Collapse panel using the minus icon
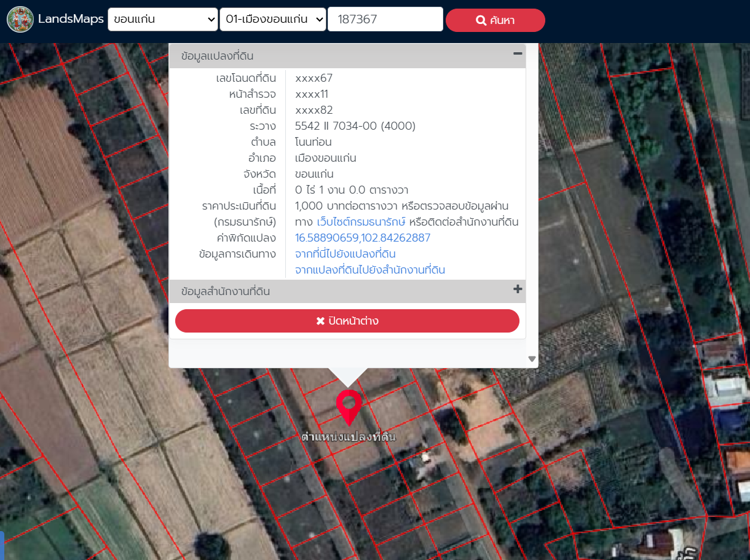750x560 pixels. point(518,54)
